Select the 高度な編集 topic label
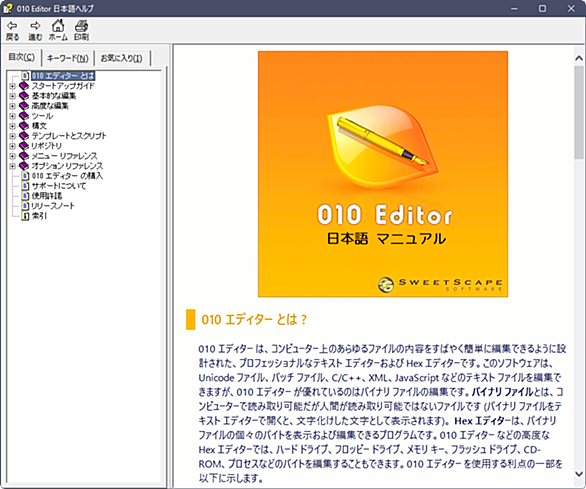 (x=50, y=106)
